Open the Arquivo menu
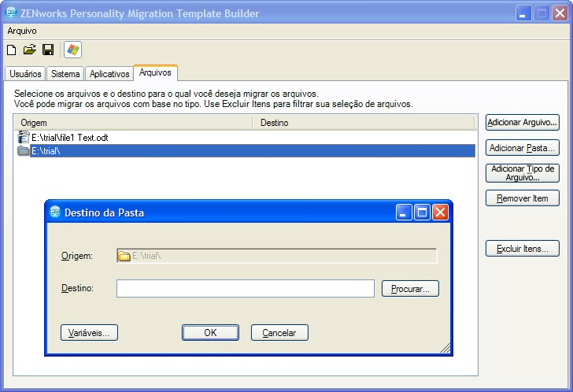The width and height of the screenshot is (573, 392). (22, 31)
